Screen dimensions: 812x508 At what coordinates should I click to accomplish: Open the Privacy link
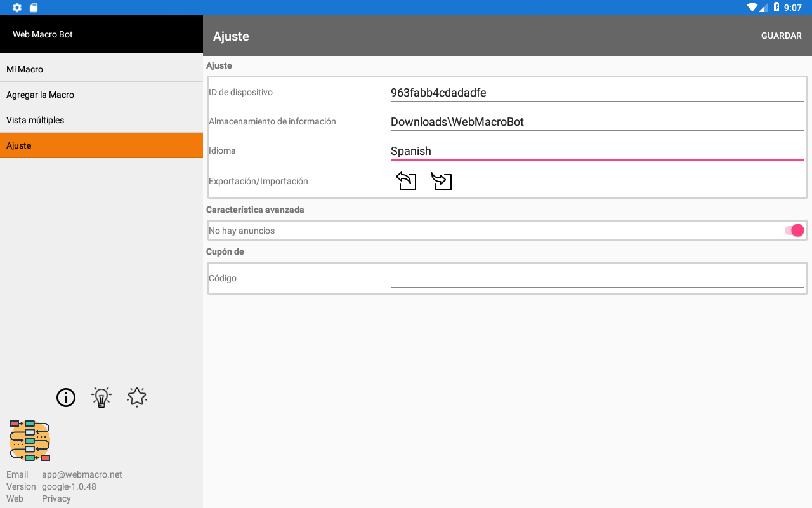click(x=56, y=498)
